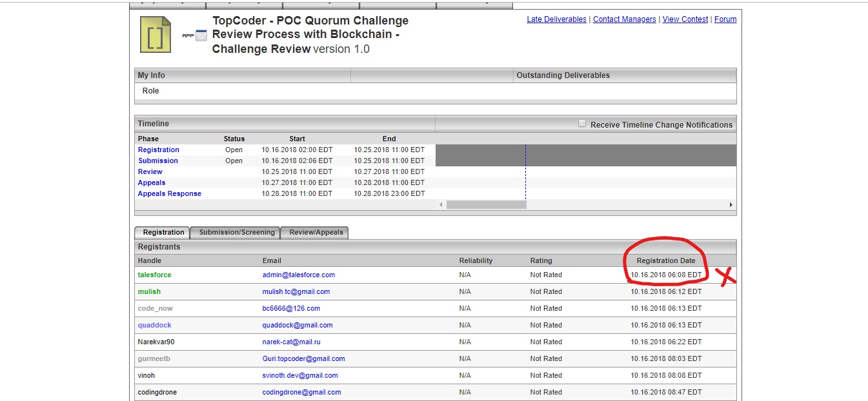
Task: Click vinoh registration date 08:08 EDT
Action: [x=666, y=375]
